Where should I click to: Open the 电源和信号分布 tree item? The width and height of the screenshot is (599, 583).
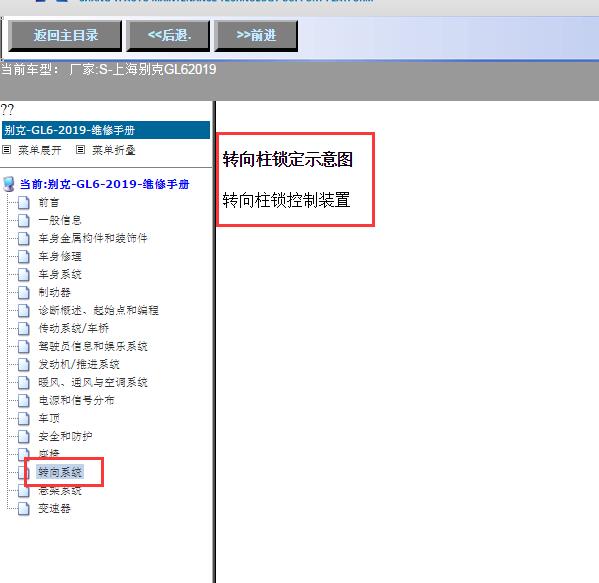[x=76, y=400]
